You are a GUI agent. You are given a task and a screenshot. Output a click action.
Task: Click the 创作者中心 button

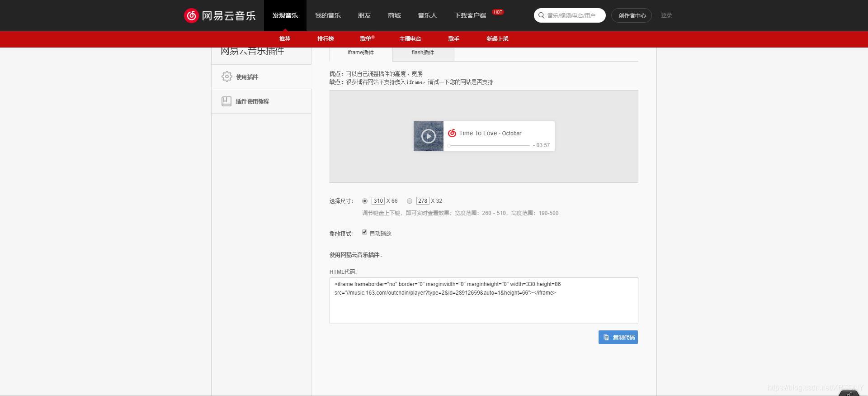click(632, 15)
